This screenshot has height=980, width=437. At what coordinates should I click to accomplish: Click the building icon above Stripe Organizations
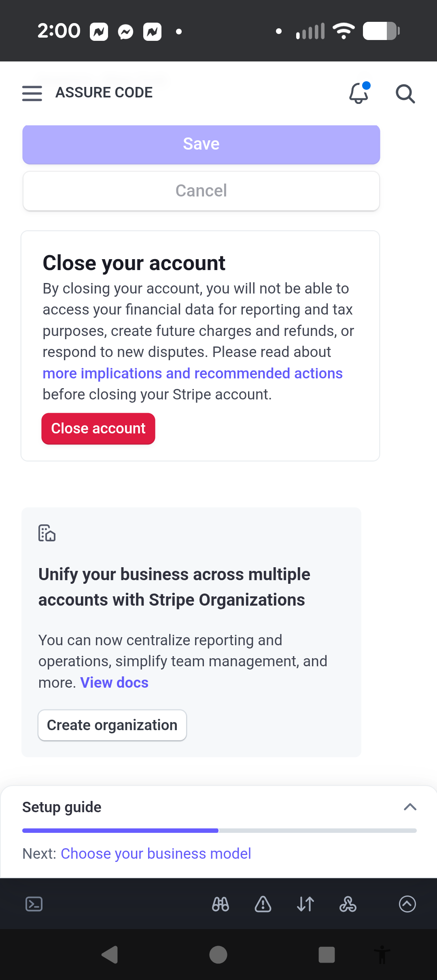point(47,533)
